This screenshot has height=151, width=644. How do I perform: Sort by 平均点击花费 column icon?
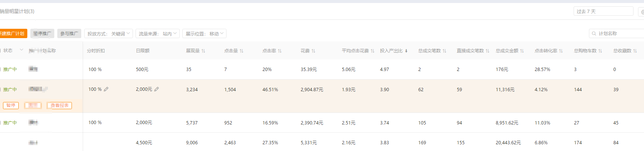[x=373, y=51]
